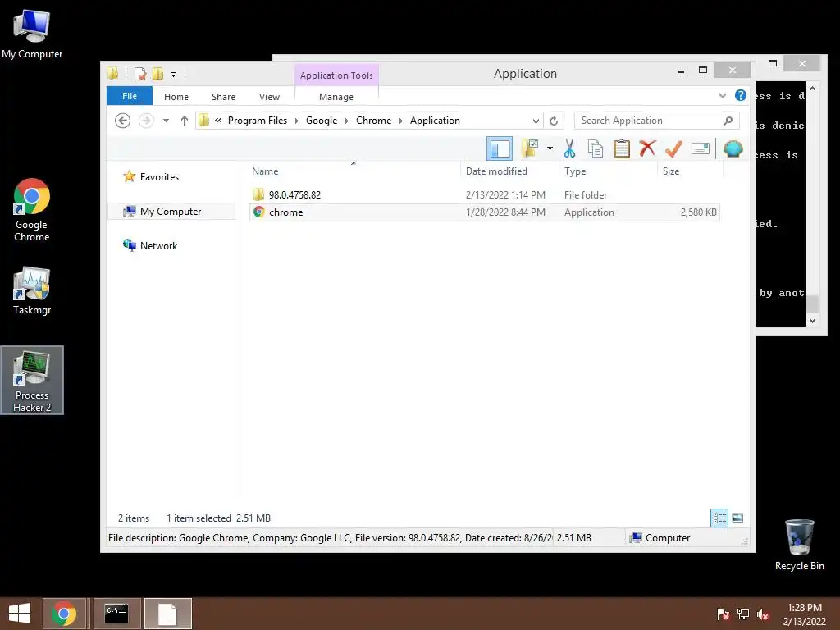Viewport: 840px width, 630px height.
Task: Click the Application breadcrumb in address bar
Action: [435, 121]
